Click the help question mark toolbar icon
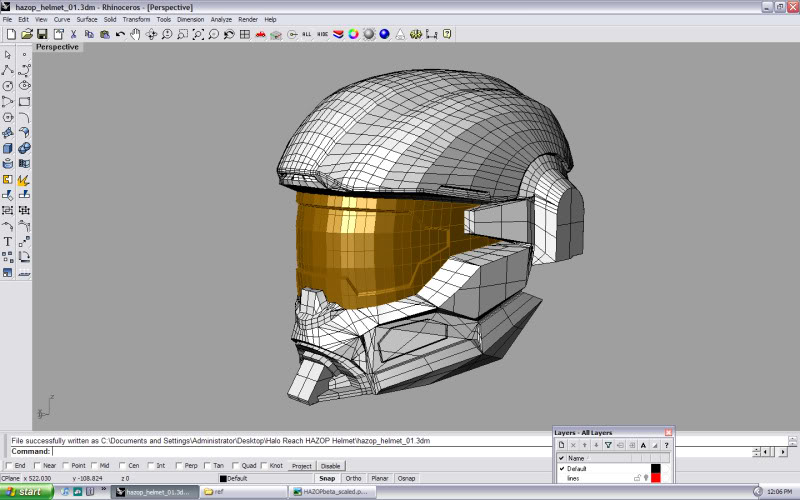The image size is (800, 500). (x=447, y=34)
